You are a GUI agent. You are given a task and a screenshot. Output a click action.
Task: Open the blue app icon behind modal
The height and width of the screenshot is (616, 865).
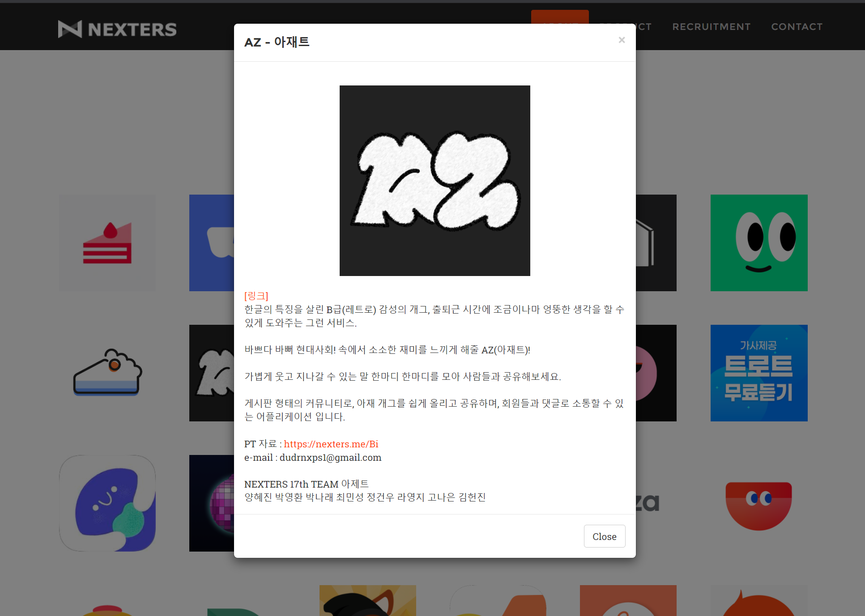(x=211, y=243)
